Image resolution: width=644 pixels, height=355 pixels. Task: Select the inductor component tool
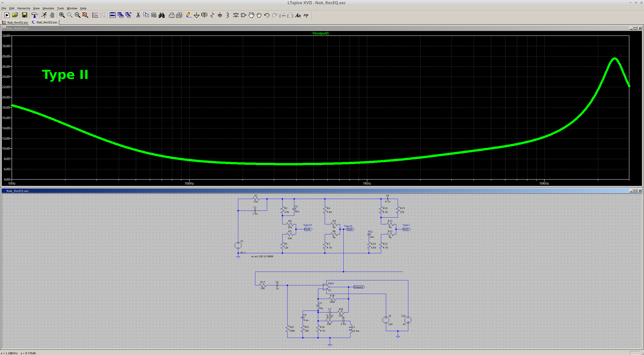coord(228,15)
